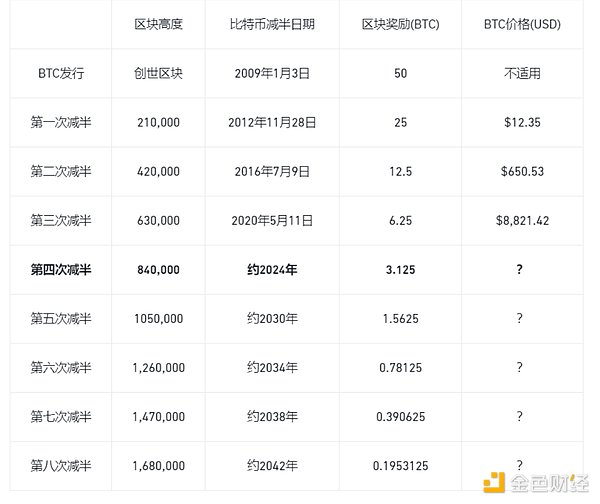Click the 0.78125 block reward cell
Image resolution: width=600 pixels, height=504 pixels.
[x=399, y=367]
